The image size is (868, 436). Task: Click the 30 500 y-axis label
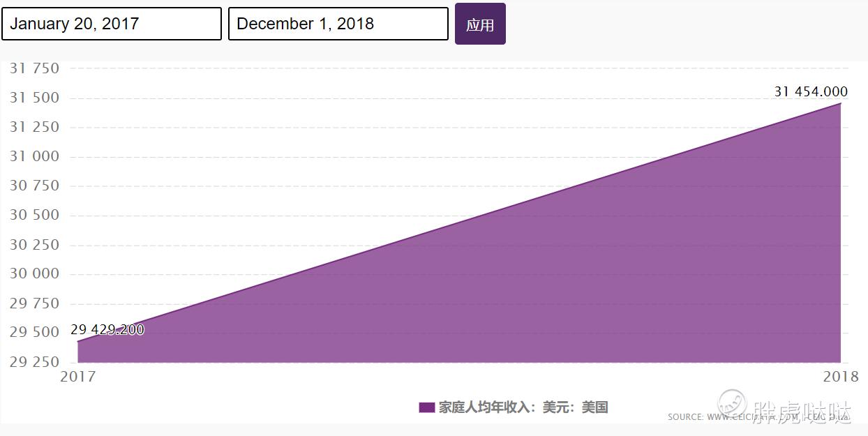34,215
